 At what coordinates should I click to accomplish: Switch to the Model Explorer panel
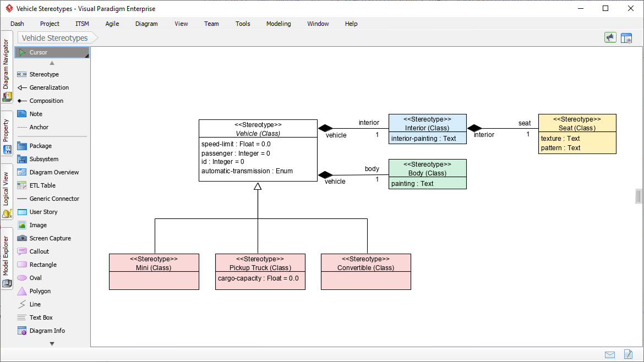6,253
